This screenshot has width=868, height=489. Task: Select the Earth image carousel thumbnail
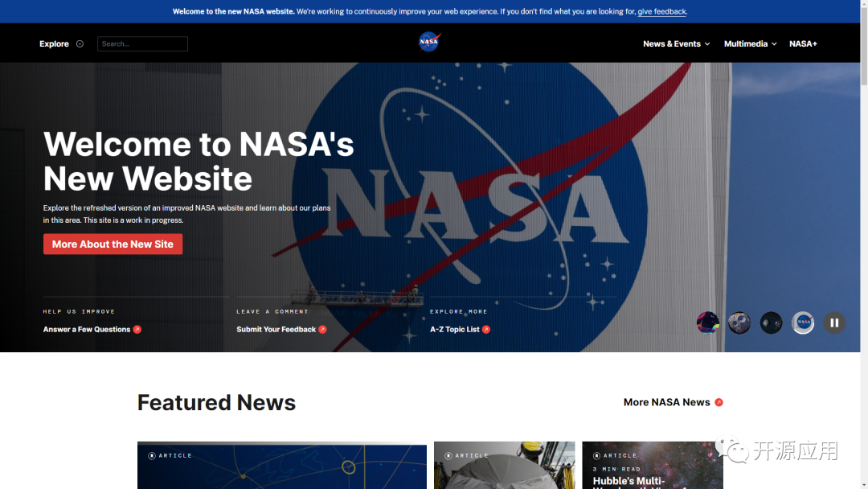point(739,323)
